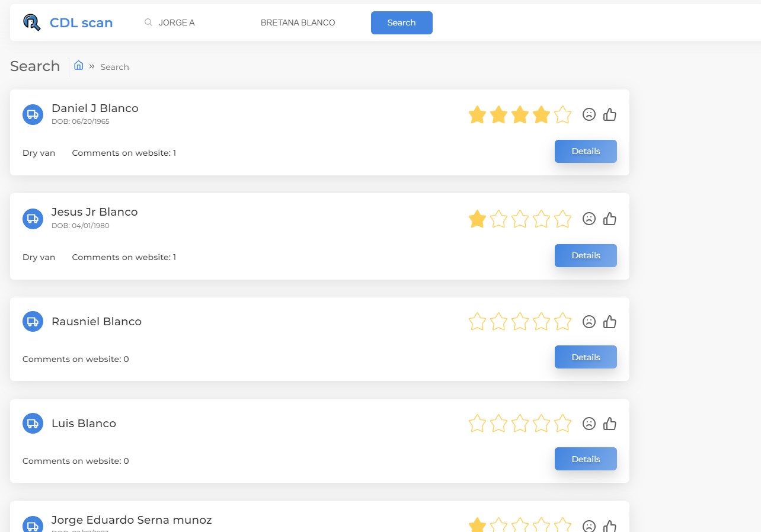Click sad face icon for Luis Blanco

pyautogui.click(x=589, y=424)
